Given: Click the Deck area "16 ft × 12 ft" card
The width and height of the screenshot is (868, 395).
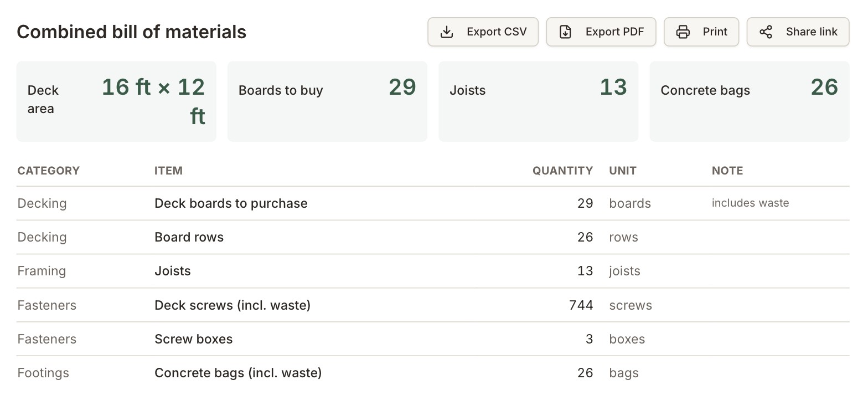Looking at the screenshot, I should coord(116,101).
